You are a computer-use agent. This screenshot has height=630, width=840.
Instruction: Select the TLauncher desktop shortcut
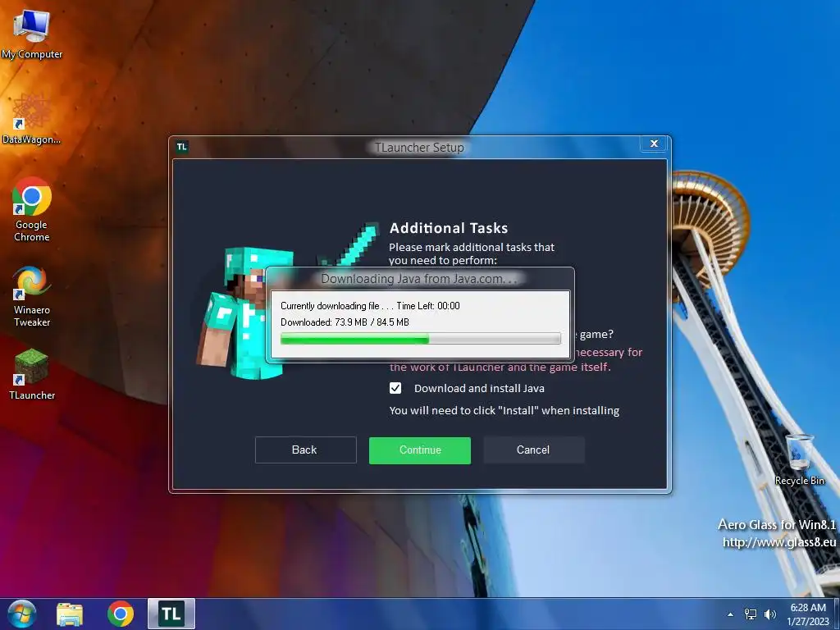tap(32, 373)
